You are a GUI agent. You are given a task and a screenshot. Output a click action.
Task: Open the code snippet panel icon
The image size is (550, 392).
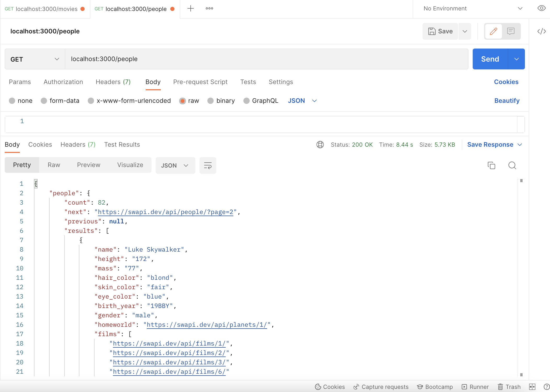click(x=541, y=31)
